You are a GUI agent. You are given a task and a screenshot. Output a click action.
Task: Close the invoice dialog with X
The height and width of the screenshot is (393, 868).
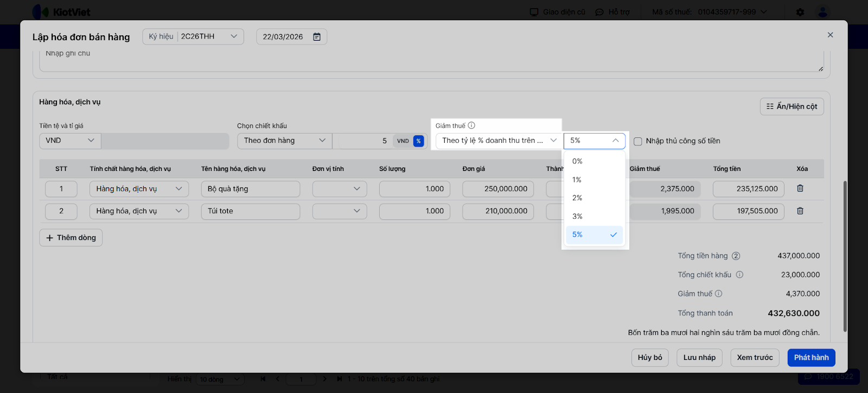click(x=830, y=35)
